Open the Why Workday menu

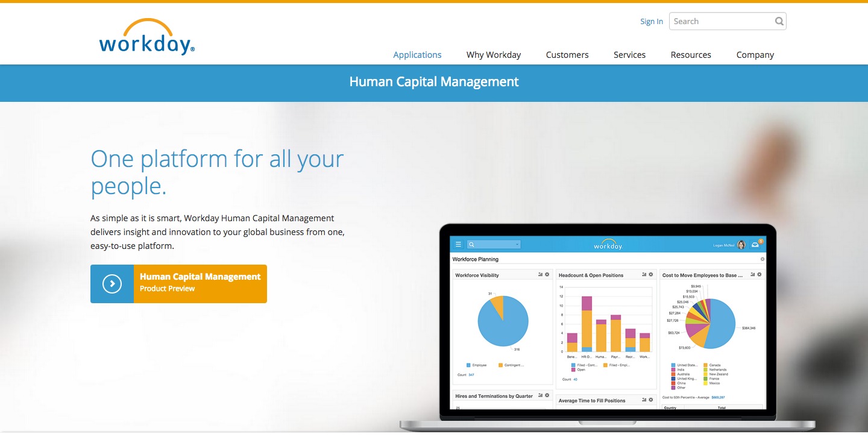click(x=494, y=55)
